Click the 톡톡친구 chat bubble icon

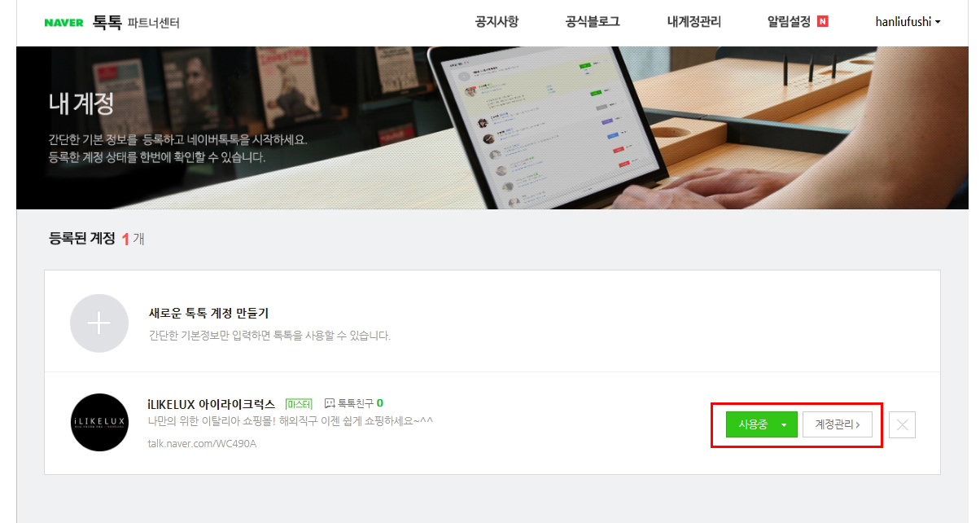pyautogui.click(x=330, y=403)
